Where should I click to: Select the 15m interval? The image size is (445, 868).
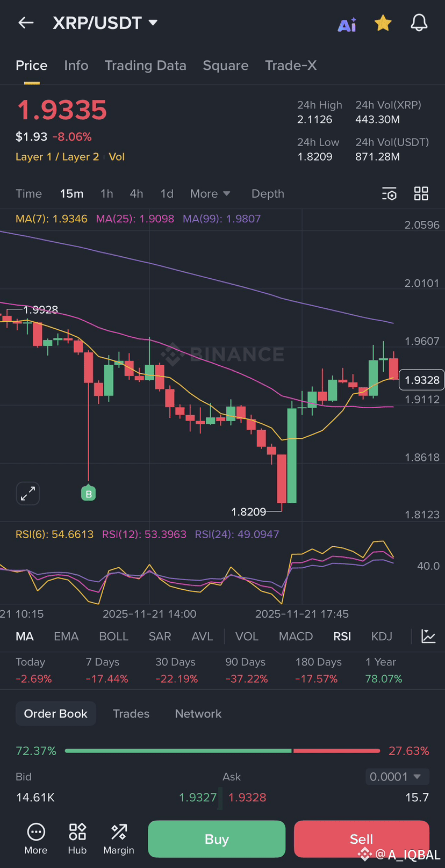pyautogui.click(x=71, y=194)
